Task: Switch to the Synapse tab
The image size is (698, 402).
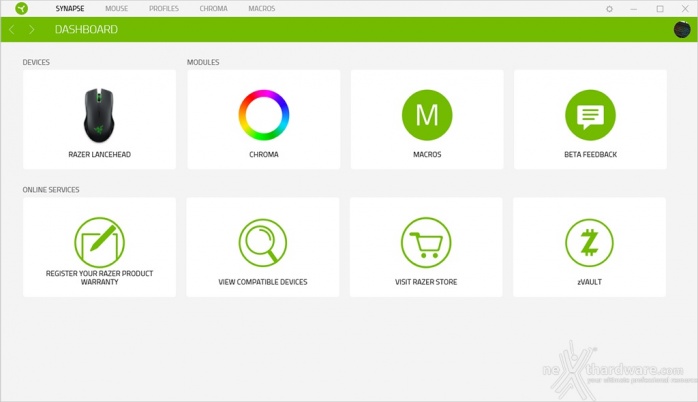Action: tap(70, 8)
